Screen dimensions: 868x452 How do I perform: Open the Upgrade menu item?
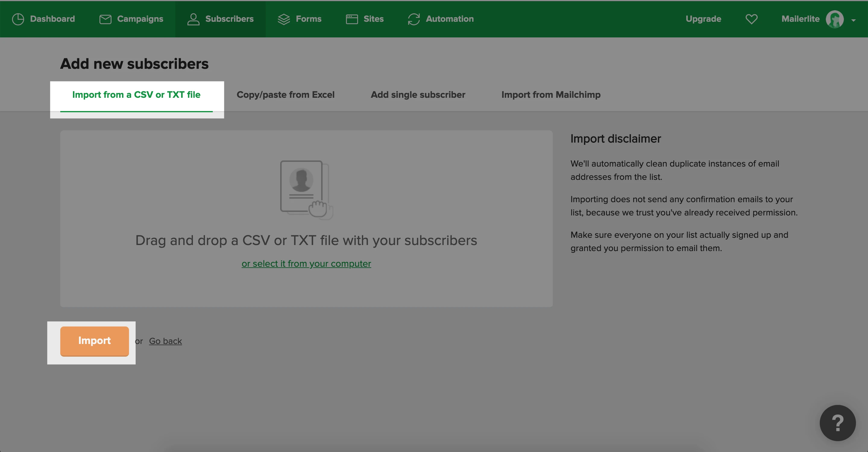(x=703, y=19)
